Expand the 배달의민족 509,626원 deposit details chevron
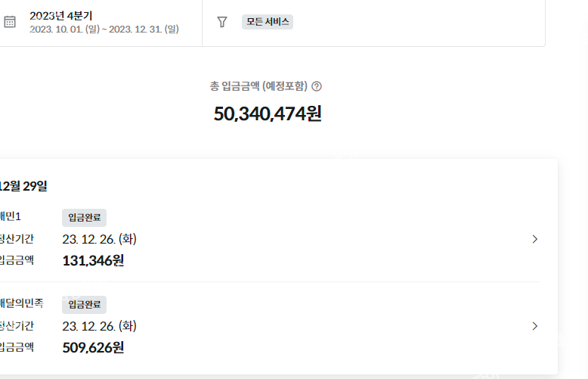Image resolution: width=588 pixels, height=379 pixels. point(535,326)
